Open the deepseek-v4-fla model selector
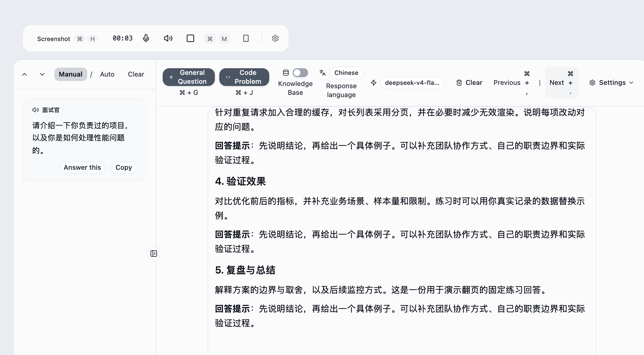Screen dimensions: 644x355 pos(412,83)
